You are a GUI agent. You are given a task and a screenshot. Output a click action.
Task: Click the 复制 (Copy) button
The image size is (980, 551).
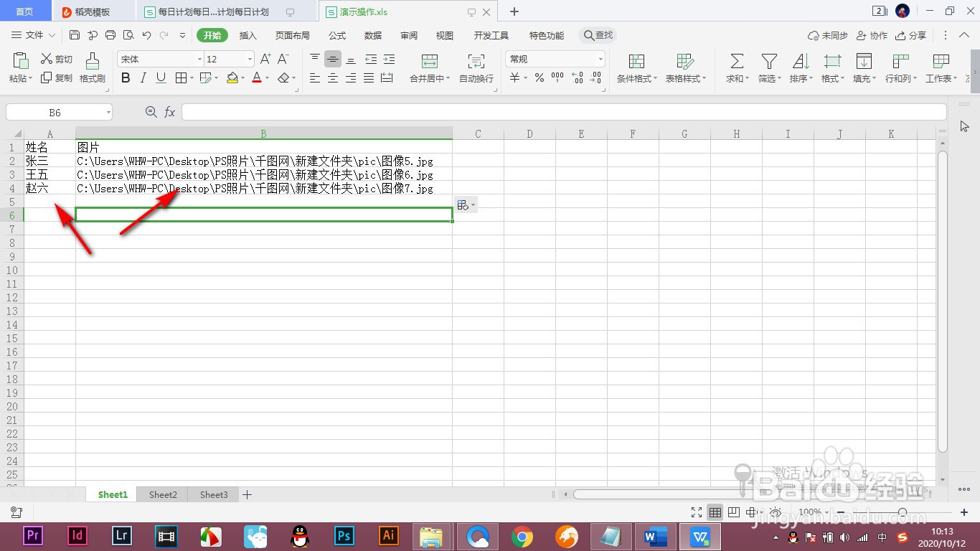pyautogui.click(x=56, y=78)
